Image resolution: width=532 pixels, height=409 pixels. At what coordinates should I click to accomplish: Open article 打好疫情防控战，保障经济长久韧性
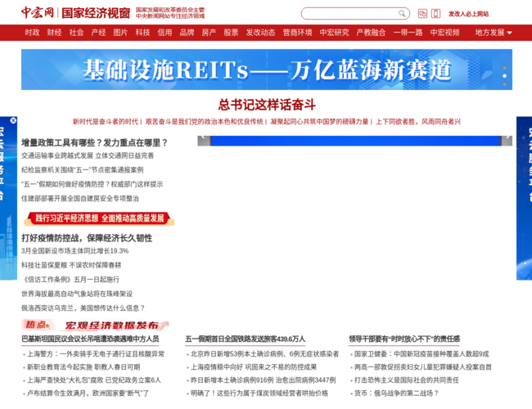pyautogui.click(x=87, y=238)
